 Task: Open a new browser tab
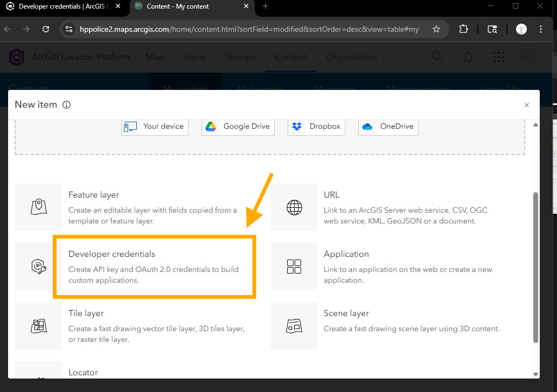(x=266, y=6)
